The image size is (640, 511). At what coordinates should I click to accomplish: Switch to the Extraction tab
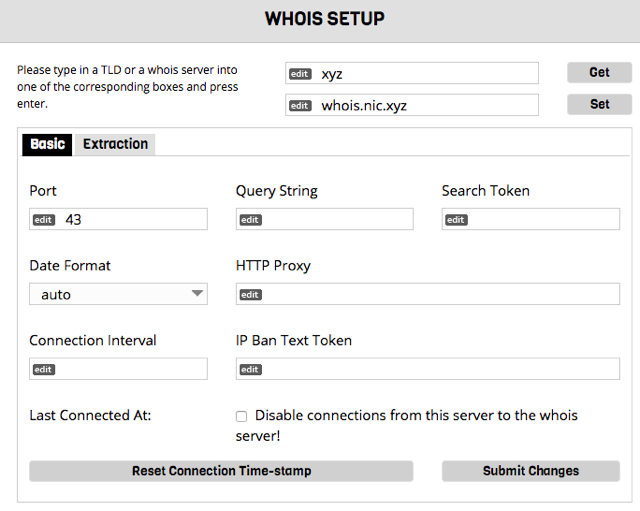click(x=115, y=144)
